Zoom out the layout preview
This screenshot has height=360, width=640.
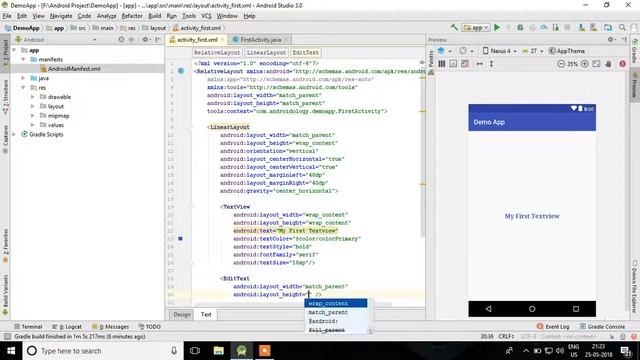561,64
